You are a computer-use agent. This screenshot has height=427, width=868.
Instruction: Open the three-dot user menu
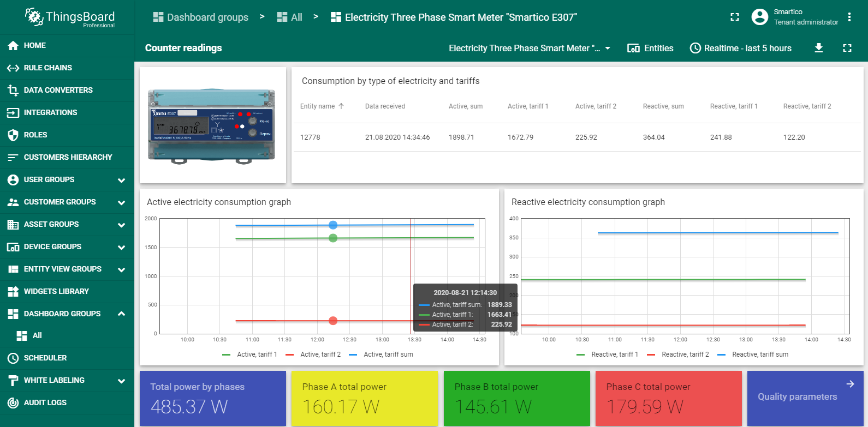pyautogui.click(x=849, y=17)
